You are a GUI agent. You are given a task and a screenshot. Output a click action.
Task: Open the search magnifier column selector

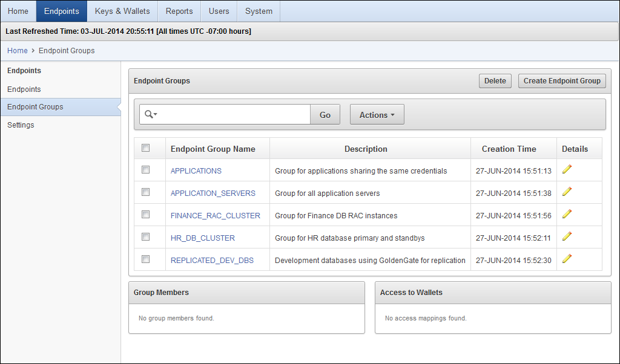click(151, 114)
